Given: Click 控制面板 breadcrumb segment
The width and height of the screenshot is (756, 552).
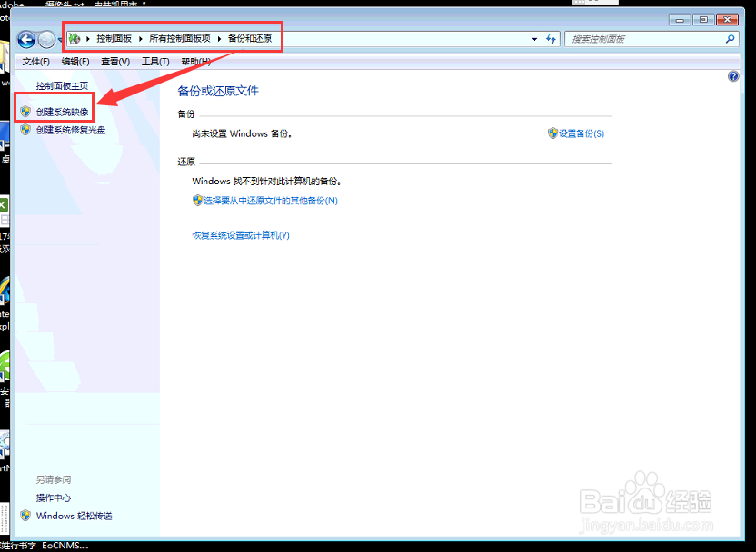Looking at the screenshot, I should coord(114,38).
